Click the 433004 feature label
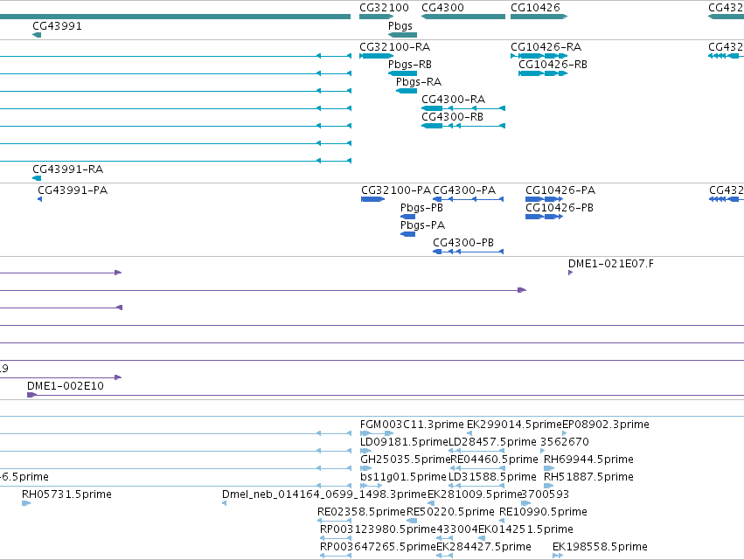The width and height of the screenshot is (744, 560). 457,530
